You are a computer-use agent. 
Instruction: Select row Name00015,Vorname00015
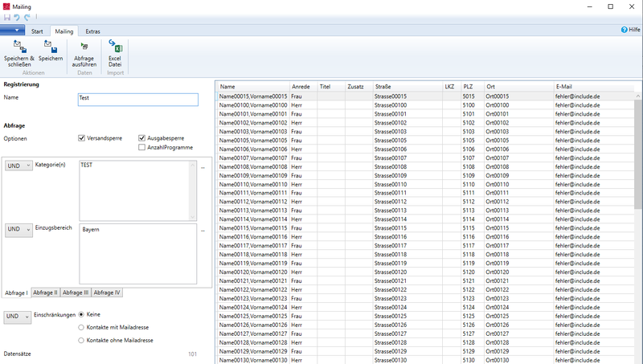pos(425,96)
